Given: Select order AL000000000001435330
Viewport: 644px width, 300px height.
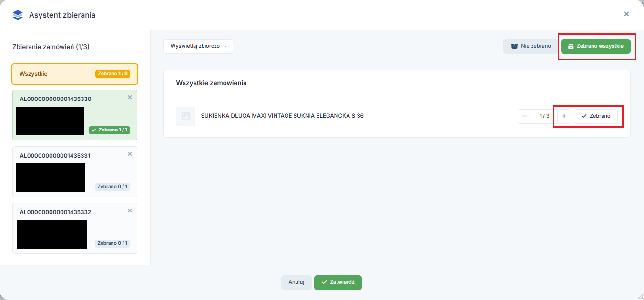Looking at the screenshot, I should coord(55,99).
